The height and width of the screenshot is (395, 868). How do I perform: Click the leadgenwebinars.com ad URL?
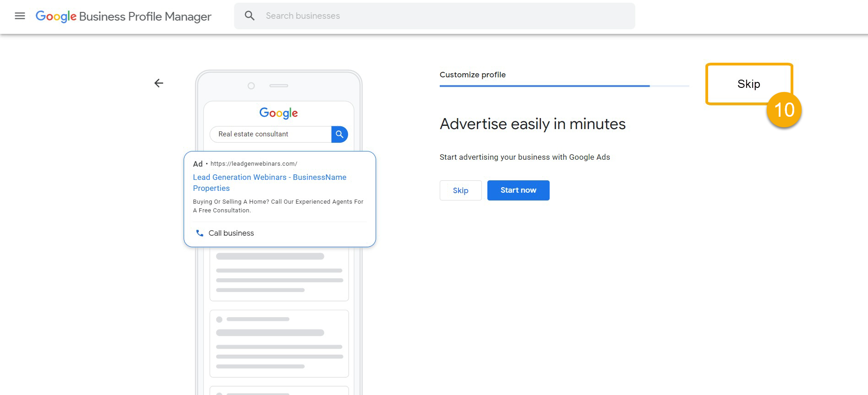(254, 164)
